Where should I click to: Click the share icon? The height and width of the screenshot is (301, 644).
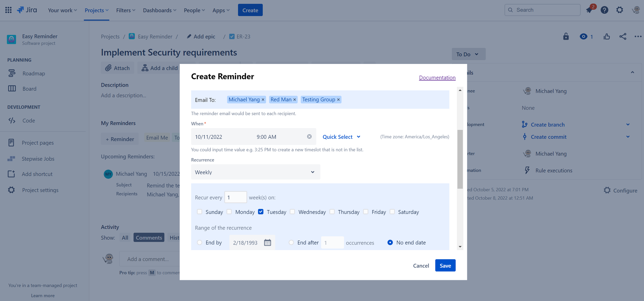623,36
